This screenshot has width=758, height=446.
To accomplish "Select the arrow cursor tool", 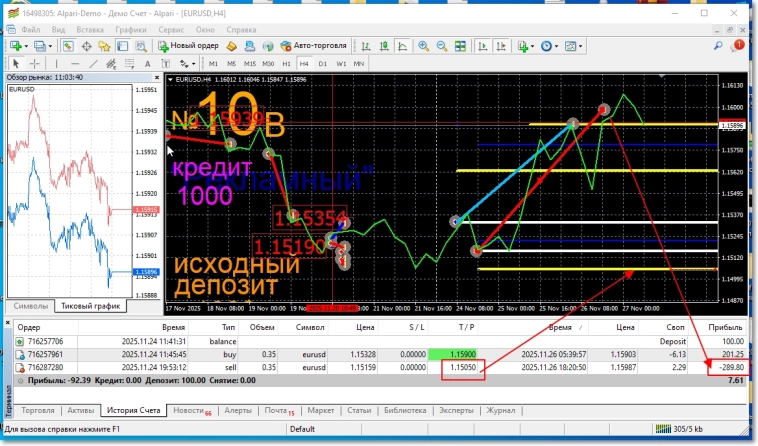I will tap(16, 64).
